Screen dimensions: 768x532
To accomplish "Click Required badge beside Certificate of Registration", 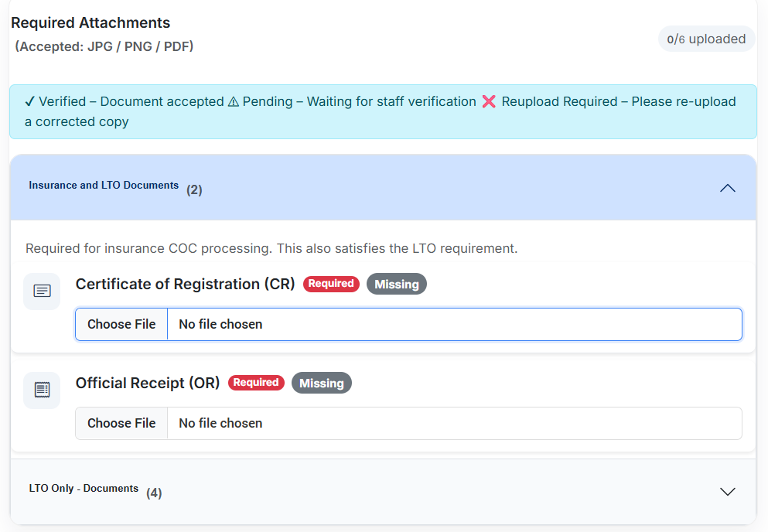I will click(x=331, y=284).
